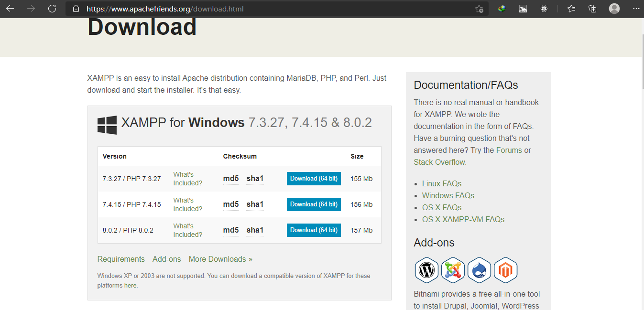This screenshot has width=644, height=310.
Task: Download 64 bit XAMPP version 7.3.27
Action: coord(314,179)
